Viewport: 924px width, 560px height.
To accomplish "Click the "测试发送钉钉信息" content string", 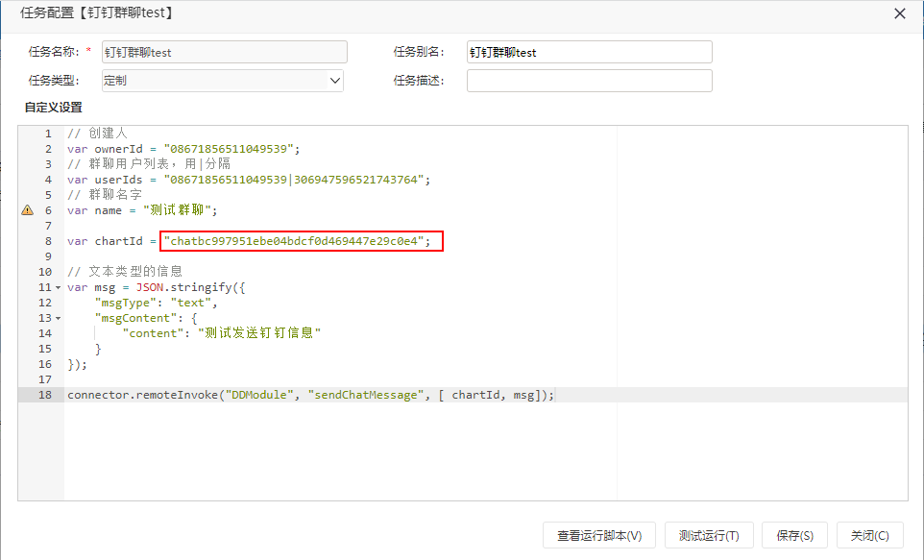I will click(x=259, y=333).
